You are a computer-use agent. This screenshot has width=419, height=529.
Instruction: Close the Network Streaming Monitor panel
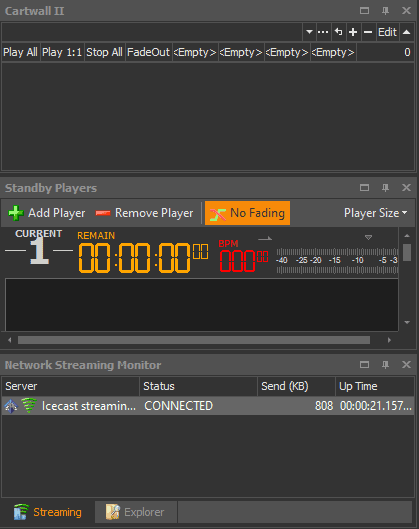407,365
